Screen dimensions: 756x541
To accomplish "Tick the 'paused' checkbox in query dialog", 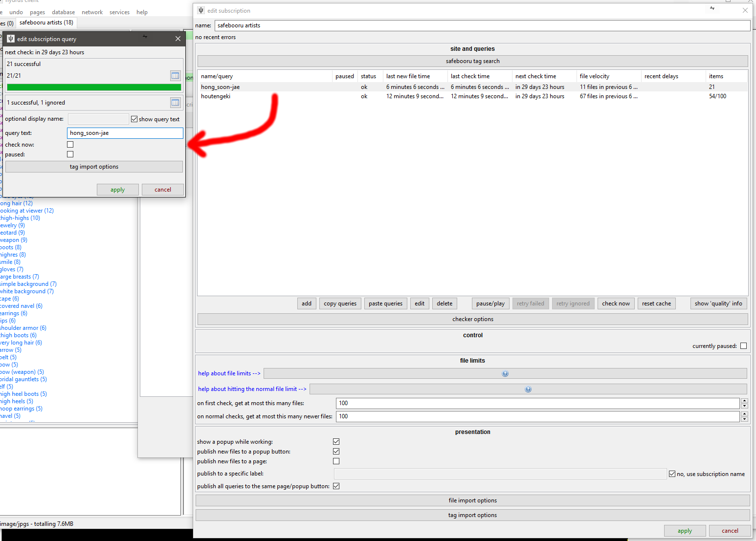I will pos(70,154).
